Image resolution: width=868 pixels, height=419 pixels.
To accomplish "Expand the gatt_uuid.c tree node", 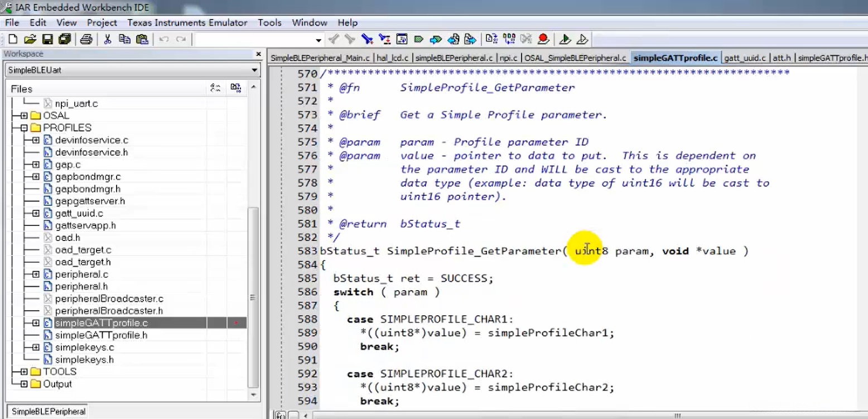I will point(36,213).
